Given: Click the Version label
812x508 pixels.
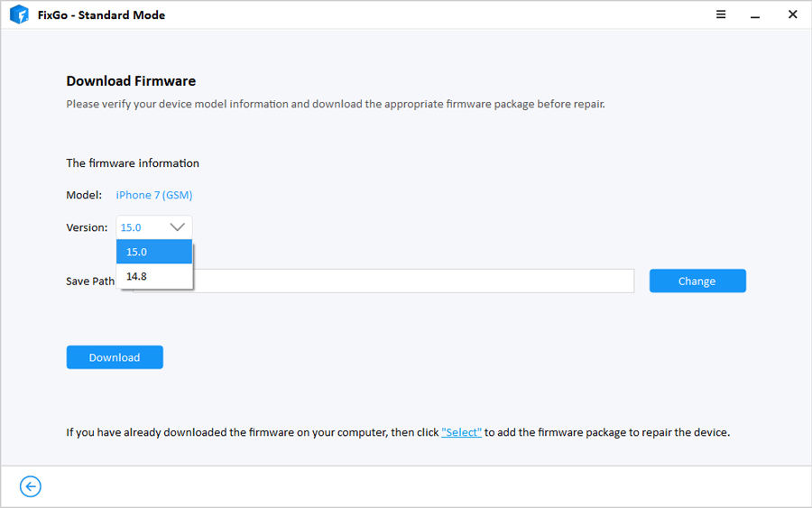Looking at the screenshot, I should [87, 227].
